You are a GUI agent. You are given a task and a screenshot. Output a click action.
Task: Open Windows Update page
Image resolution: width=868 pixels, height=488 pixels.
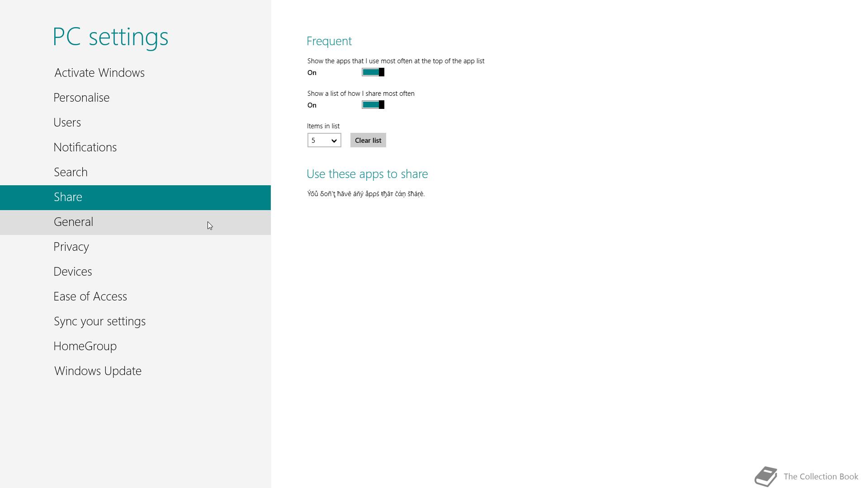[x=98, y=371]
